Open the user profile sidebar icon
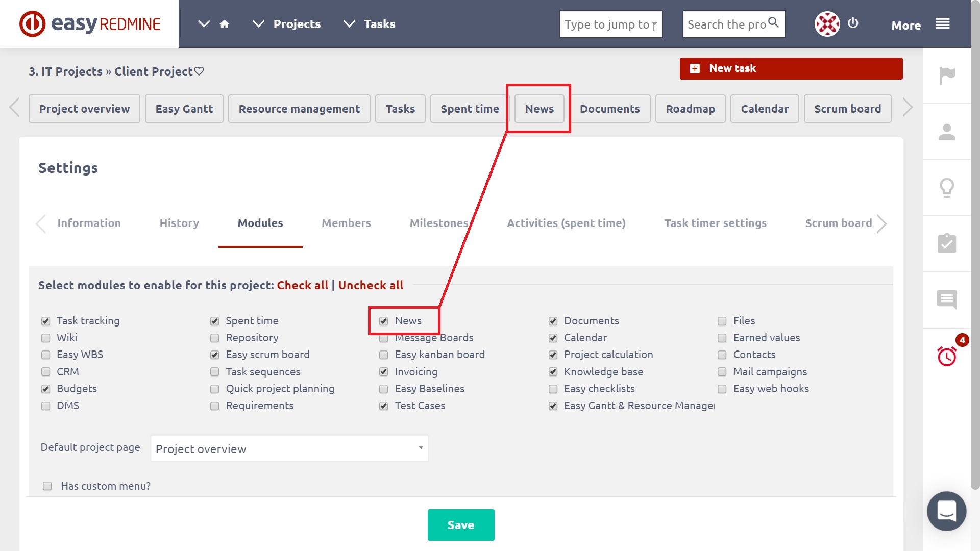The image size is (980, 551). [947, 132]
